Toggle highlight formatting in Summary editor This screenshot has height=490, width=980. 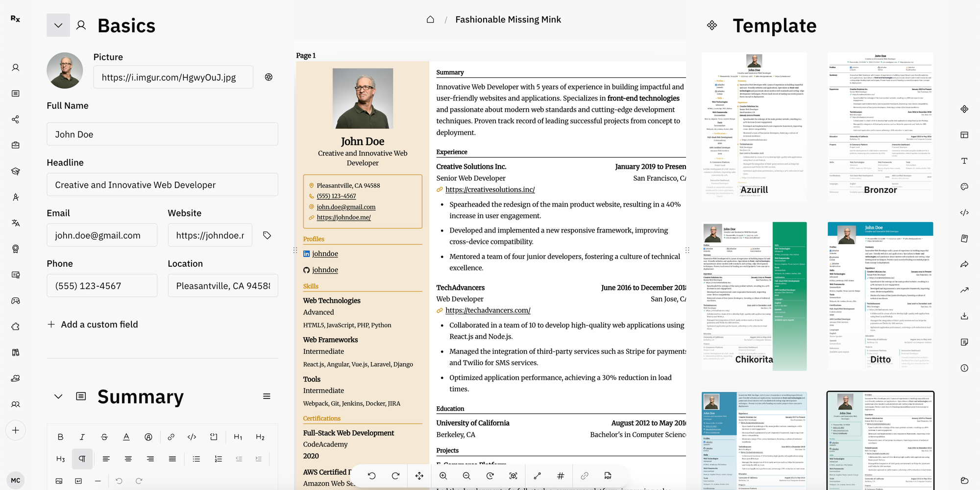click(x=148, y=437)
